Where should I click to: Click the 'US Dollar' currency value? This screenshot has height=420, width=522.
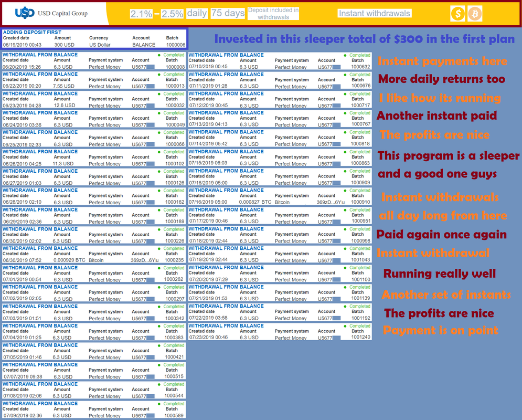100,45
